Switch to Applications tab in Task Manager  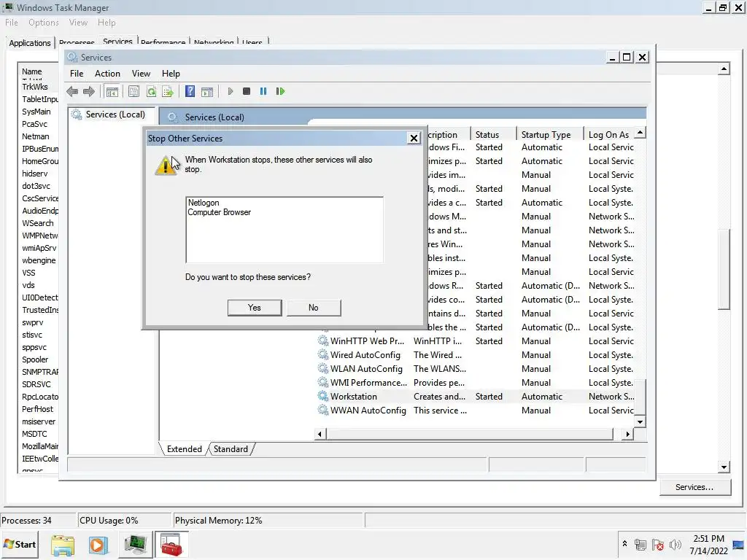click(30, 43)
